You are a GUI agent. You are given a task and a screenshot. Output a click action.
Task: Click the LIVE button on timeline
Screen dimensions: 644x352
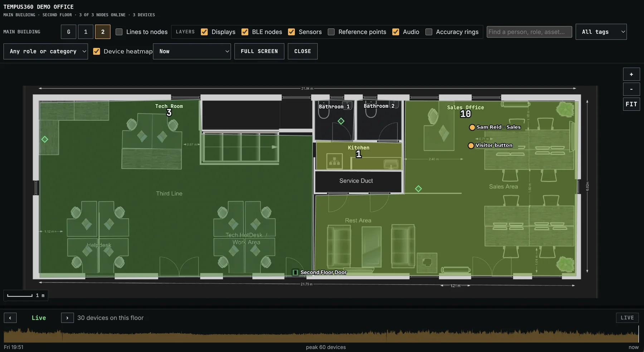pyautogui.click(x=627, y=318)
